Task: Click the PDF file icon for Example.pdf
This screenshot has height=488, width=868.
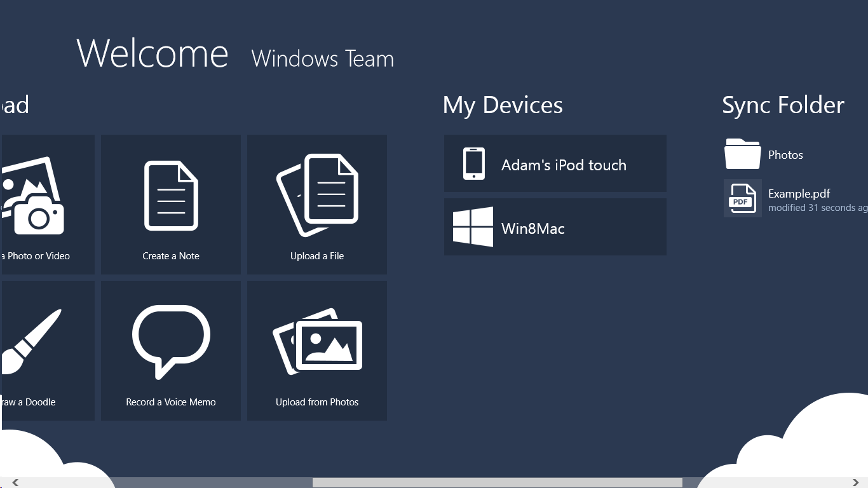Action: pos(742,198)
